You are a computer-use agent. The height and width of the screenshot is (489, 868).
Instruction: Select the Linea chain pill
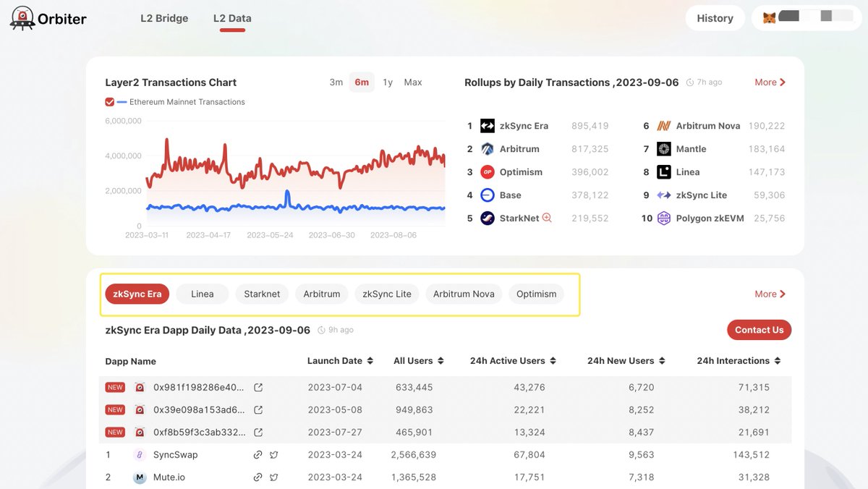[203, 294]
